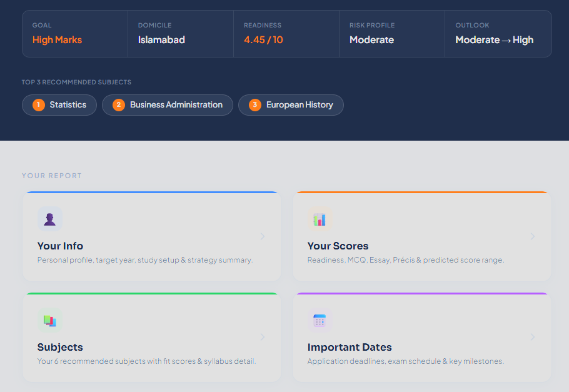Click the number 2 badge beside Business Administration
This screenshot has width=569, height=392.
[x=119, y=105]
